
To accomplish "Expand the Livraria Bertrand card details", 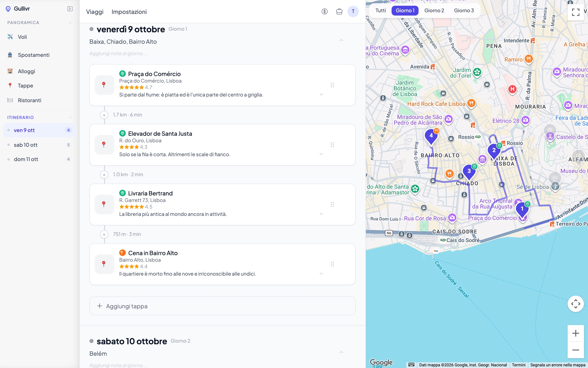I will (321, 214).
